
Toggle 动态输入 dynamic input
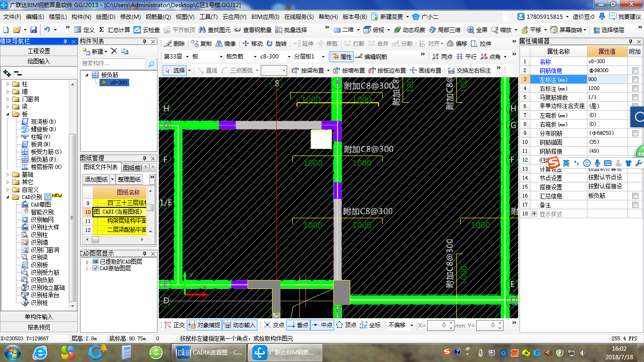pos(239,325)
